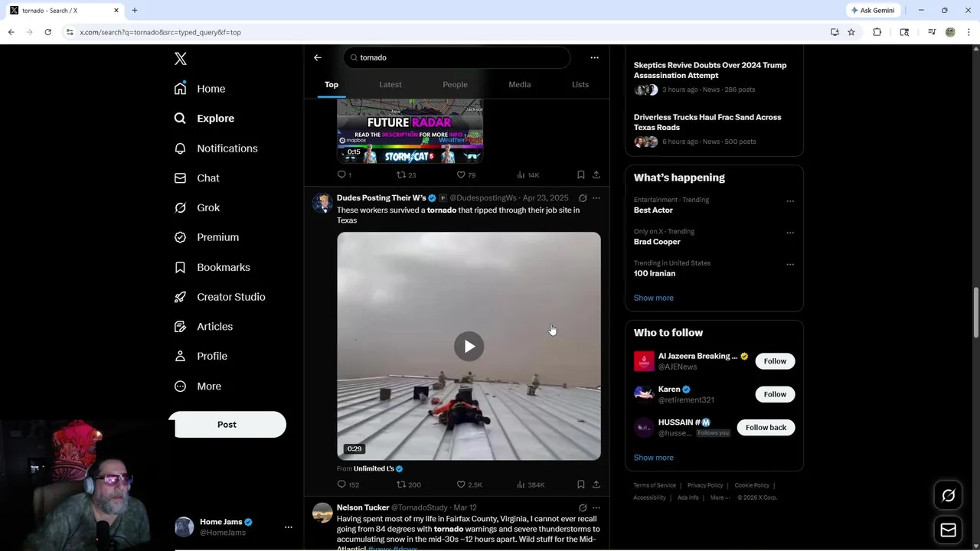
Task: Open Skeptics Revive Doubts news story
Action: [710, 70]
